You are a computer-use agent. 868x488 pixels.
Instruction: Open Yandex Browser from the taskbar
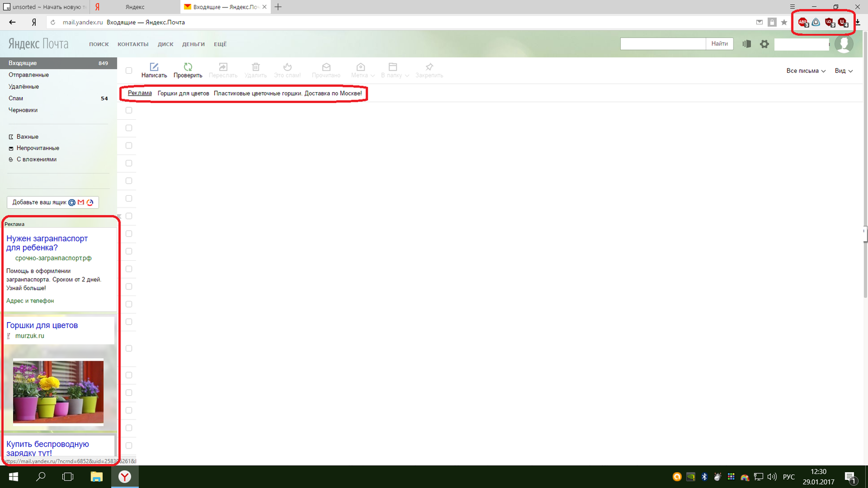[125, 477]
